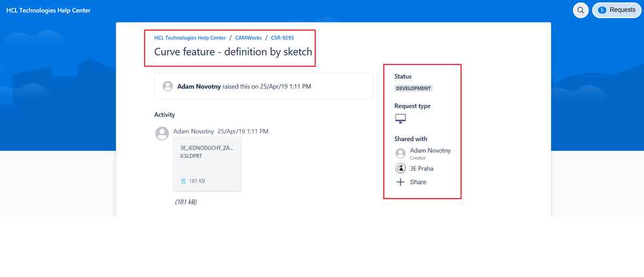Click Adam Novotny creator avatar in Shared with
Image resolution: width=644 pixels, height=277 pixels.
[401, 153]
